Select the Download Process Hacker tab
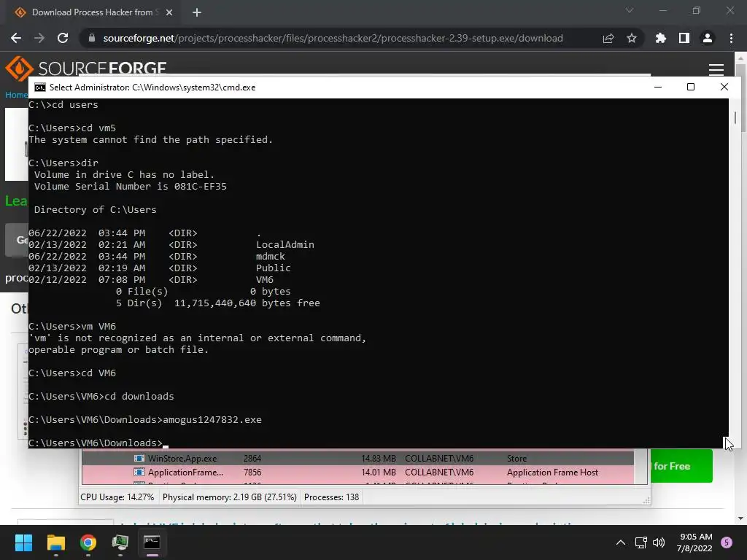This screenshot has height=560, width=747. 93,12
